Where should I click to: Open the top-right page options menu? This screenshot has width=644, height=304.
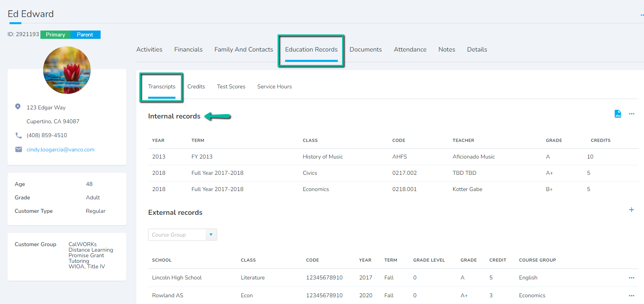pos(642,15)
